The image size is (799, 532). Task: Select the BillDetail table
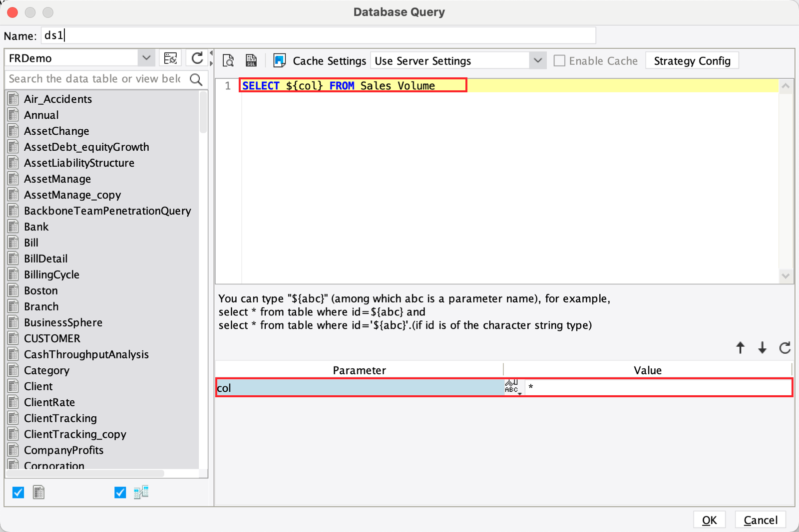coord(45,259)
